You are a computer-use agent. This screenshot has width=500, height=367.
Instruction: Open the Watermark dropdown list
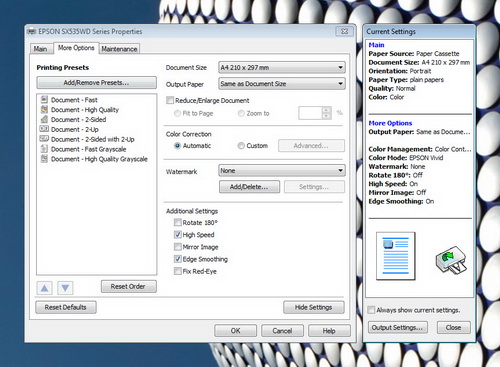(x=282, y=170)
